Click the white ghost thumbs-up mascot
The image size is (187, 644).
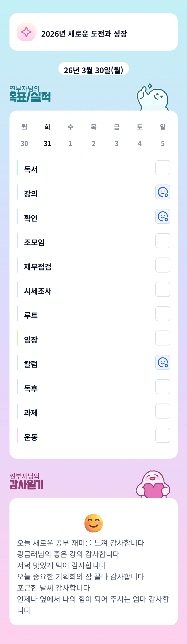pos(153,98)
